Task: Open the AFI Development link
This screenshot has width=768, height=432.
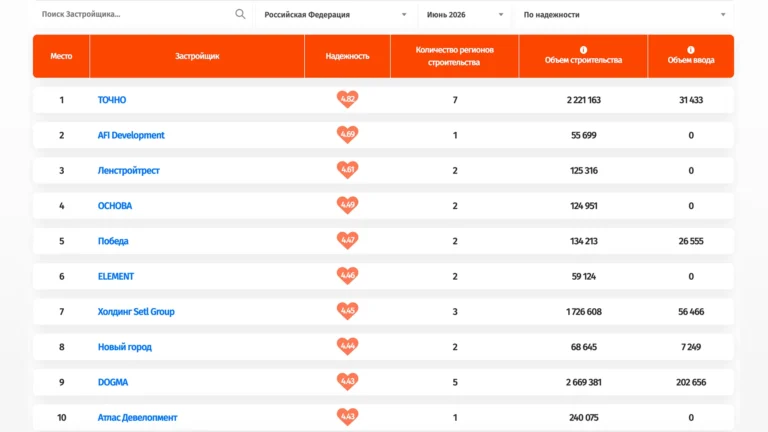Action: pos(131,135)
